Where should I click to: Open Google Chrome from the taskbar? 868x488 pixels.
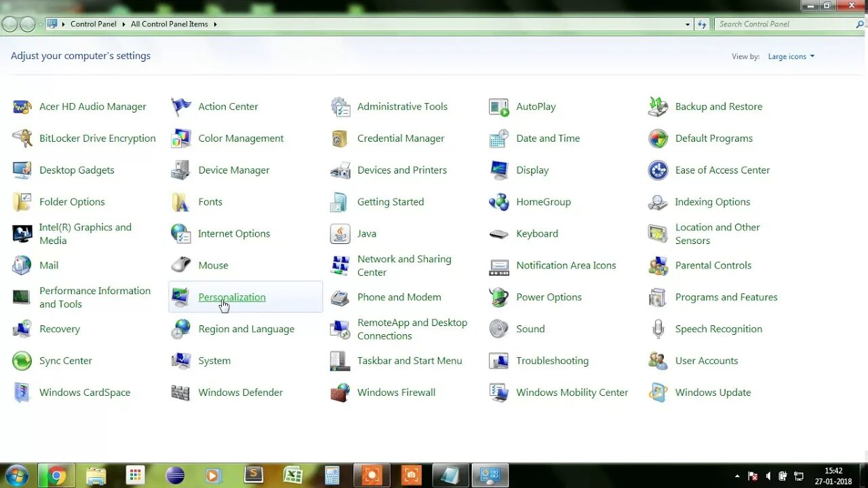point(57,476)
